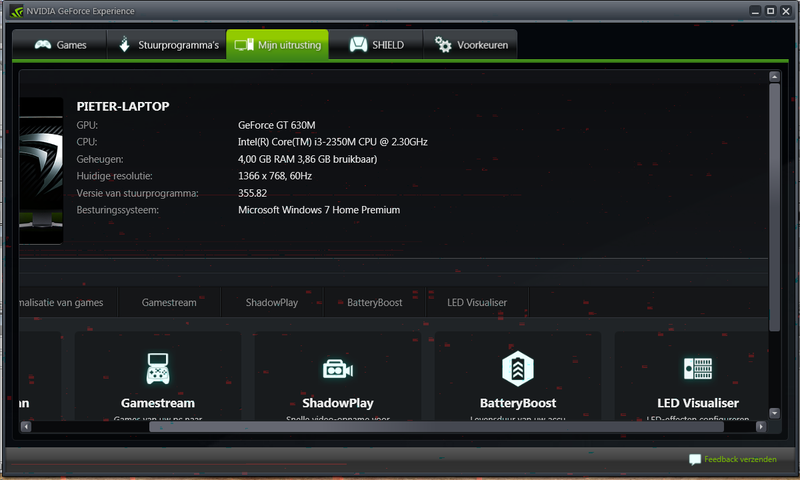Click the computer monitor icon on Mijn uitrusting
800x480 pixels.
(x=244, y=45)
